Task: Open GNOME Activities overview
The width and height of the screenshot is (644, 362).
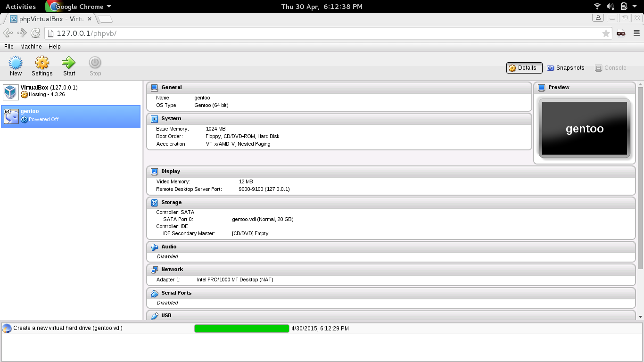Action: [x=21, y=7]
